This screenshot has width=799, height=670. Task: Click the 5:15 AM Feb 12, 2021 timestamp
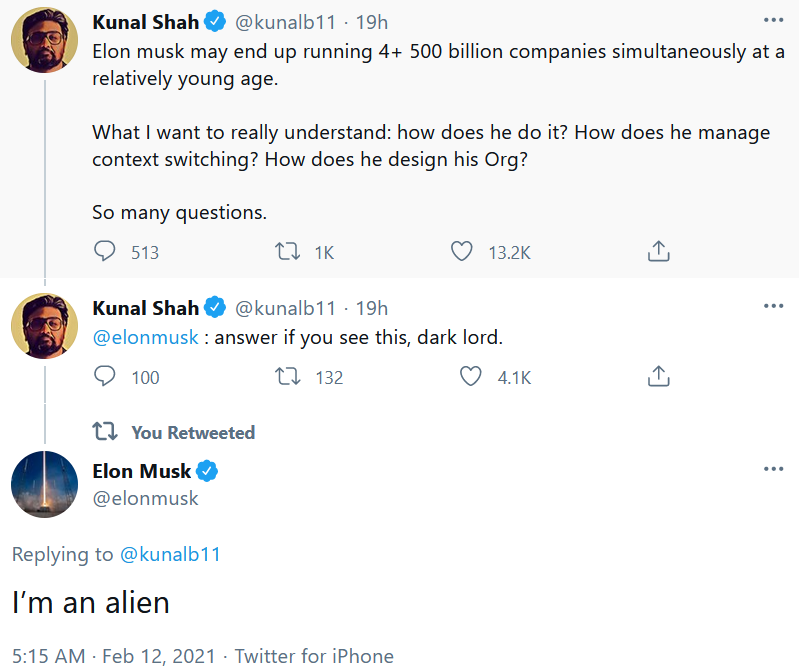pos(114,656)
